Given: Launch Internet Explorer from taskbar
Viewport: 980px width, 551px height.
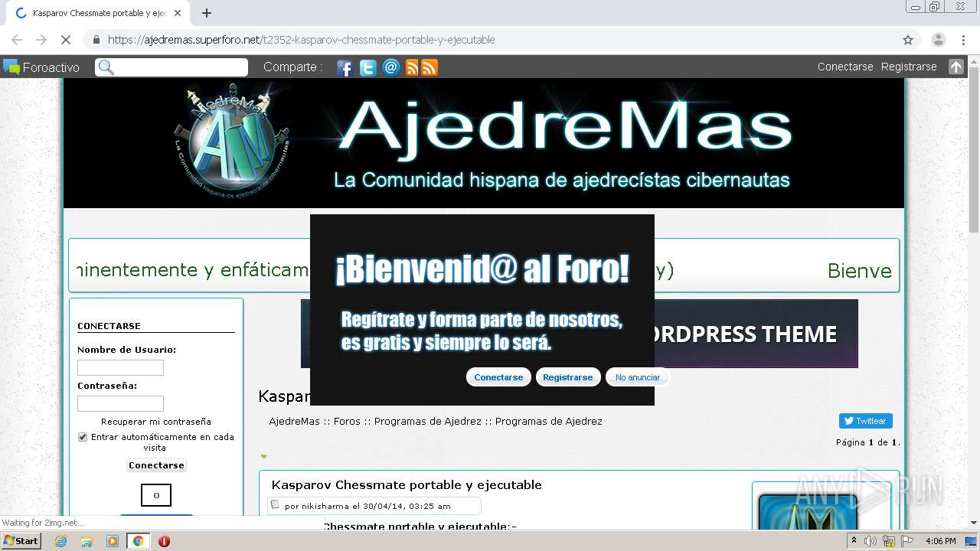Looking at the screenshot, I should [60, 541].
